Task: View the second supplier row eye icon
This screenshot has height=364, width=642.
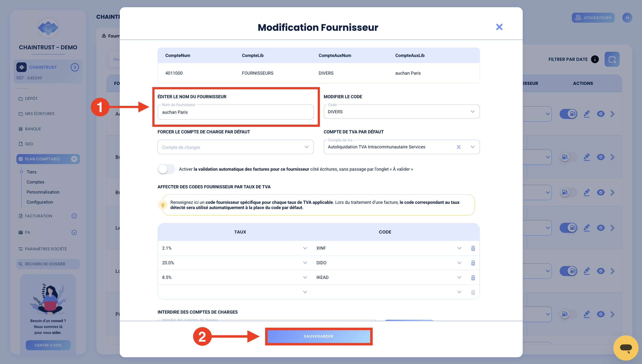Action: coord(601,157)
